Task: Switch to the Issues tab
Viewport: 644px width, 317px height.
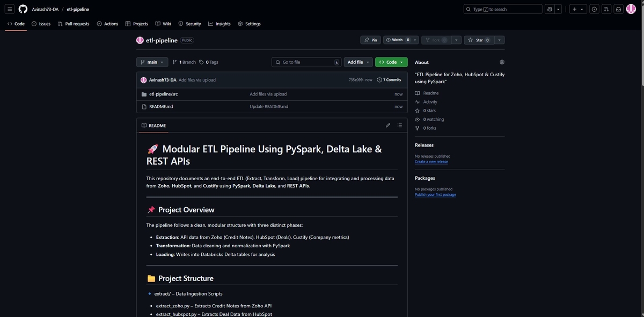Action: (42, 24)
